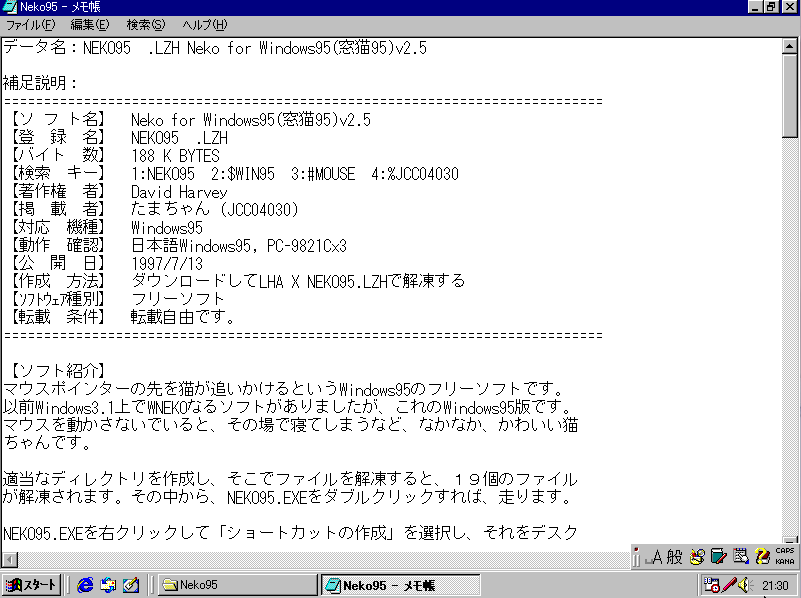Screen dimensions: 801x598
Task: Click the スタート Start button
Action: point(32,585)
